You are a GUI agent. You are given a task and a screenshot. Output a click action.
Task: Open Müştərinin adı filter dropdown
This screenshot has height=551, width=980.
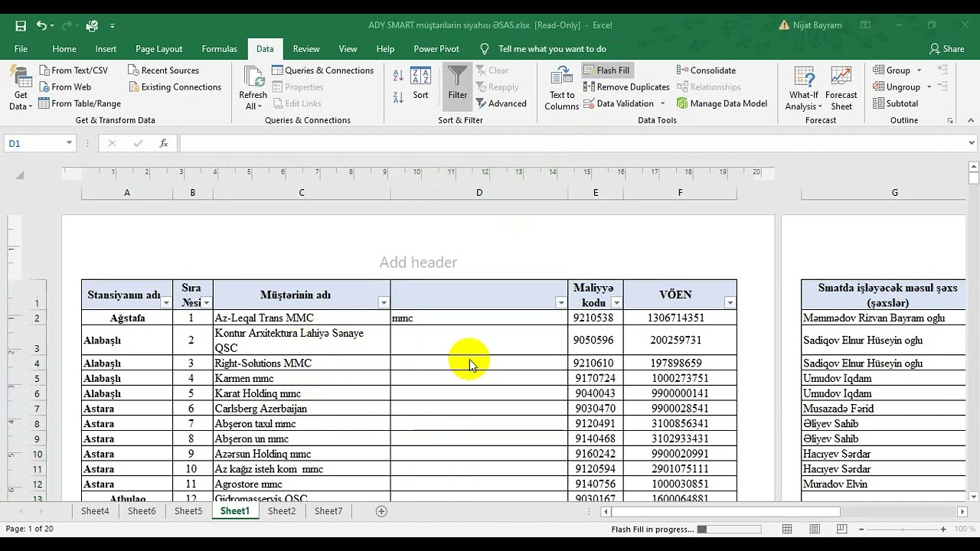(384, 303)
